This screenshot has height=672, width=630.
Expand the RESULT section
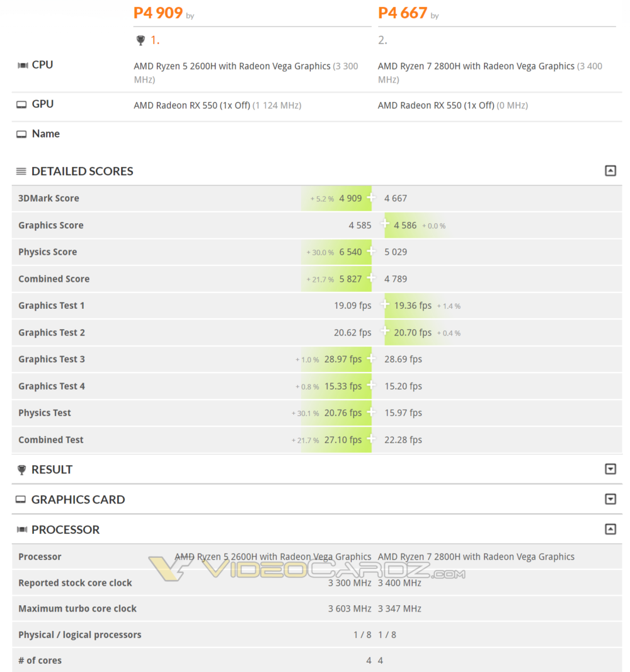pos(610,469)
